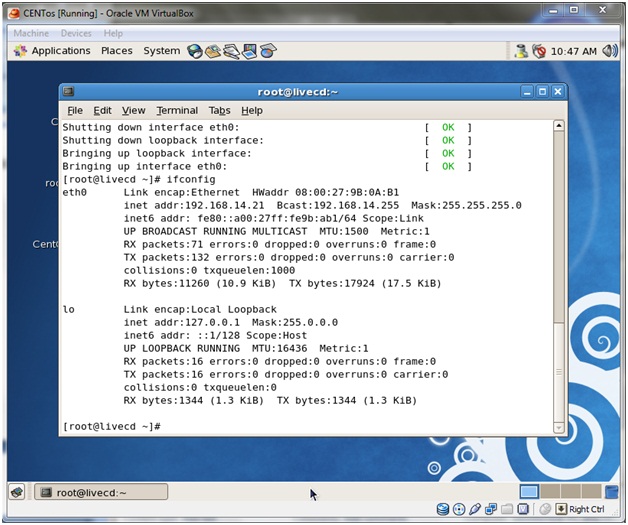Maximize the root@livecd terminal window

point(542,92)
